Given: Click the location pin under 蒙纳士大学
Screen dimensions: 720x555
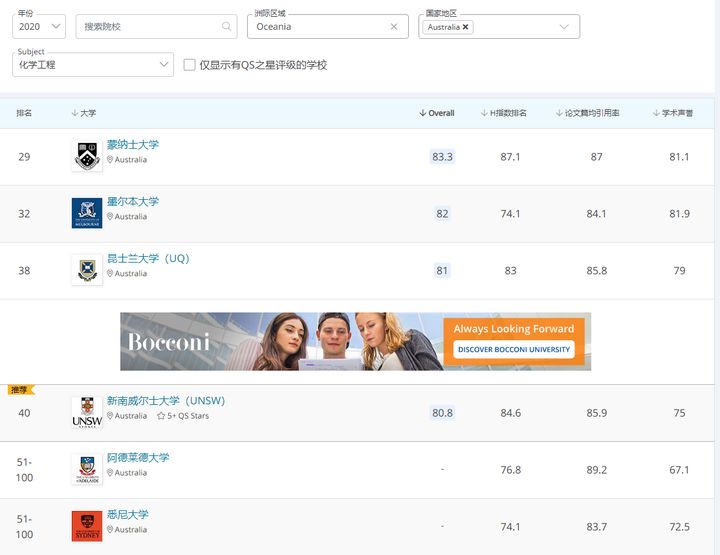Looking at the screenshot, I should pos(110,160).
